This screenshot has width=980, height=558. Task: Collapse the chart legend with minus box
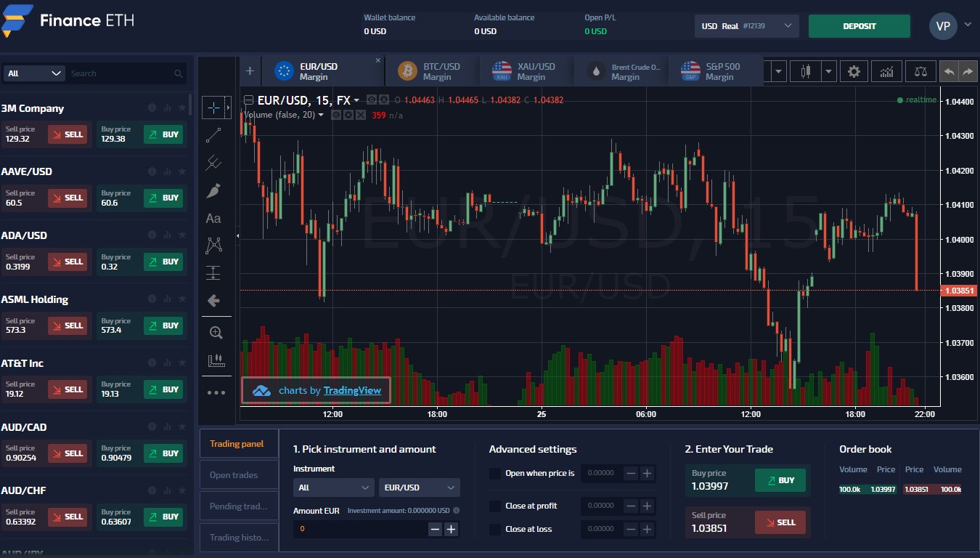tap(249, 100)
